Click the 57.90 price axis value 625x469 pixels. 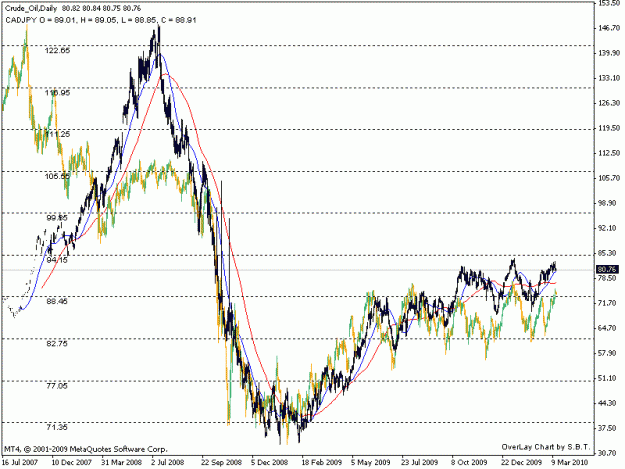pos(609,353)
